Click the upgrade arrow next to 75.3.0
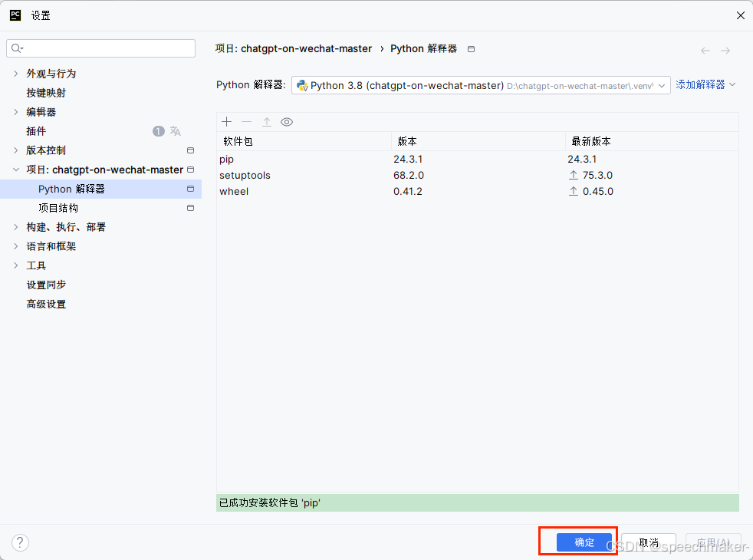Image resolution: width=753 pixels, height=560 pixels. (574, 176)
